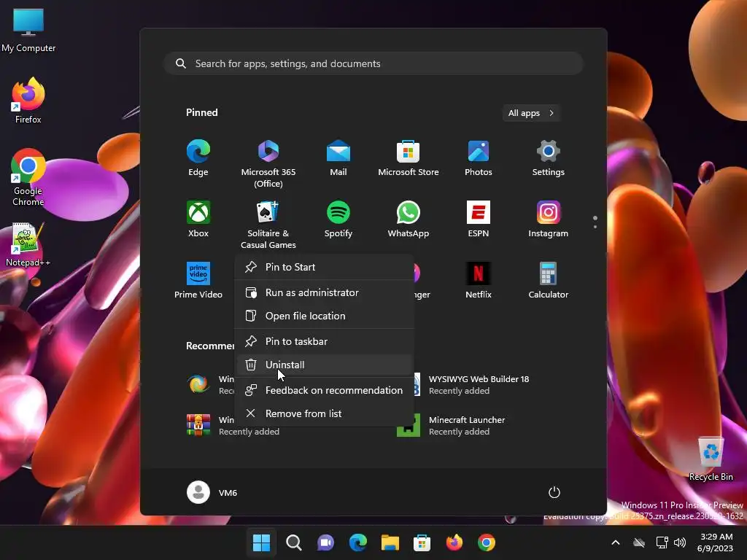Viewport: 747px width, 560px height.
Task: Choose Remove from list
Action: pyautogui.click(x=324, y=413)
